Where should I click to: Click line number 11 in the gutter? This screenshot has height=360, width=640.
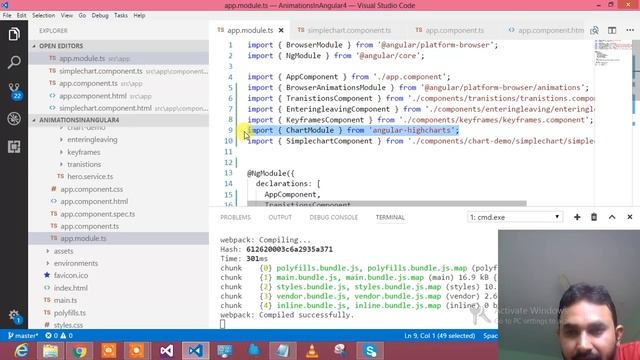pos(229,152)
